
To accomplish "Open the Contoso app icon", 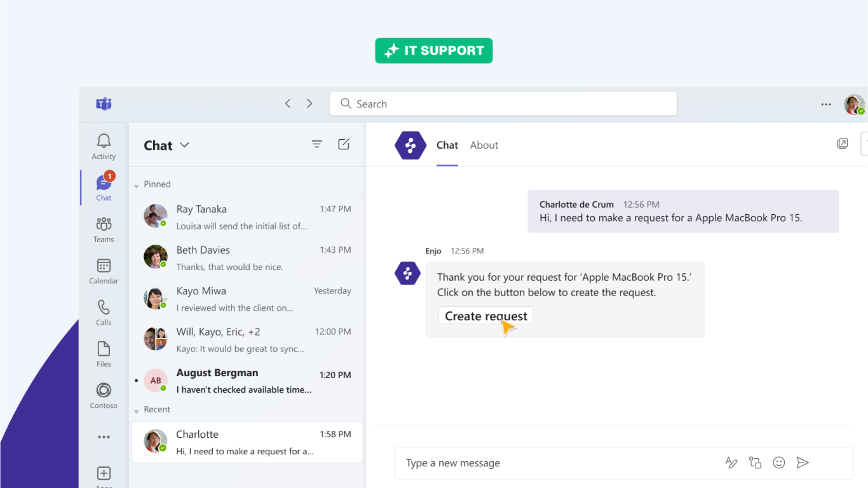I will 104,395.
